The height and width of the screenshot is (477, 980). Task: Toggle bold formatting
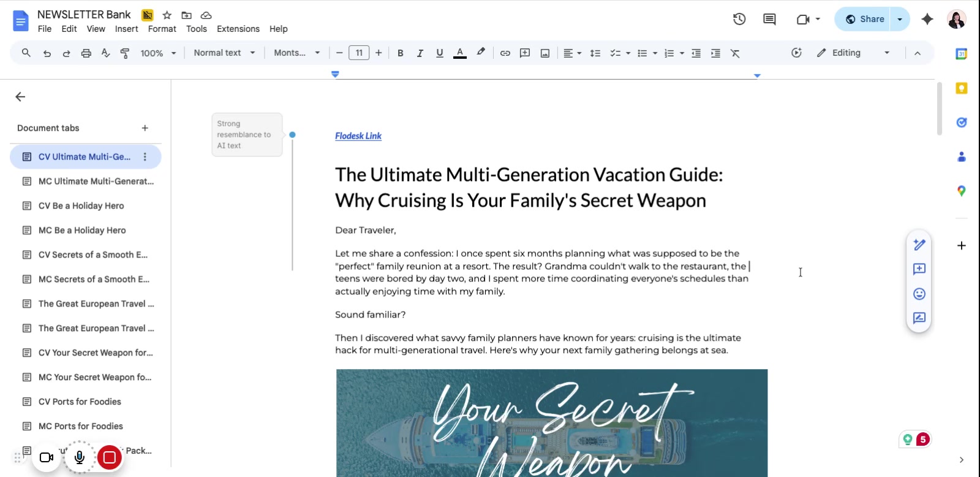[400, 53]
